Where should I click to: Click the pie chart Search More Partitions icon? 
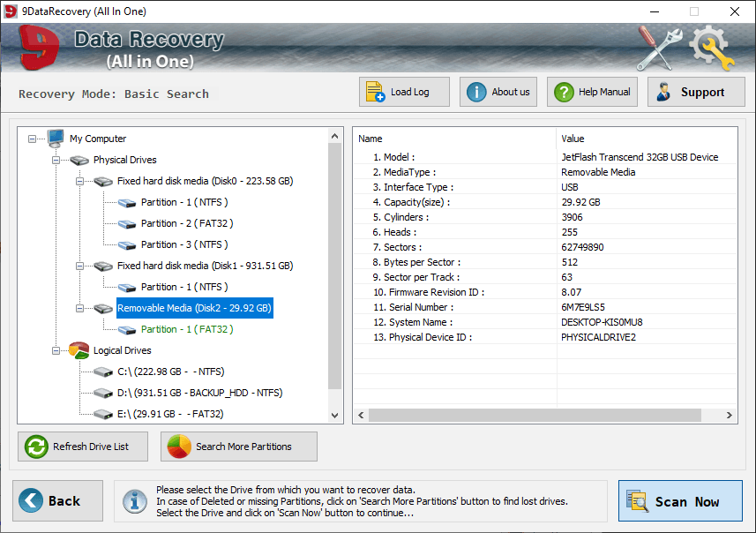coord(179,447)
